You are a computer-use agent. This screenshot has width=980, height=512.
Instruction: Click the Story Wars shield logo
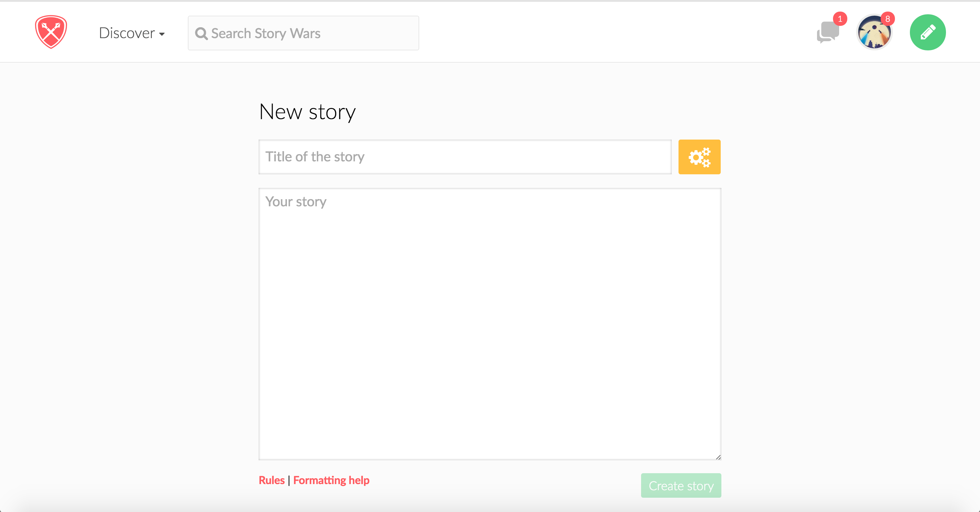pos(51,32)
